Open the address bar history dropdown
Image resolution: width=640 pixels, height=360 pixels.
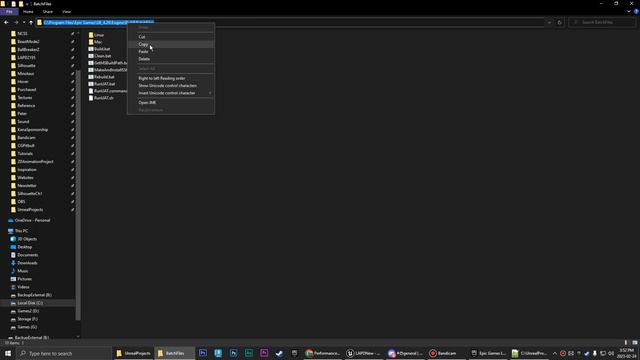(549, 22)
